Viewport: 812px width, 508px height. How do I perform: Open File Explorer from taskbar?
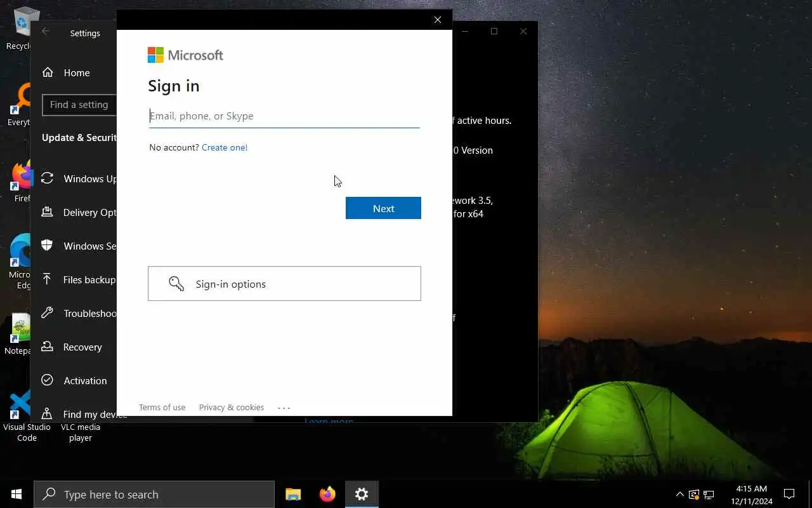pos(293,494)
